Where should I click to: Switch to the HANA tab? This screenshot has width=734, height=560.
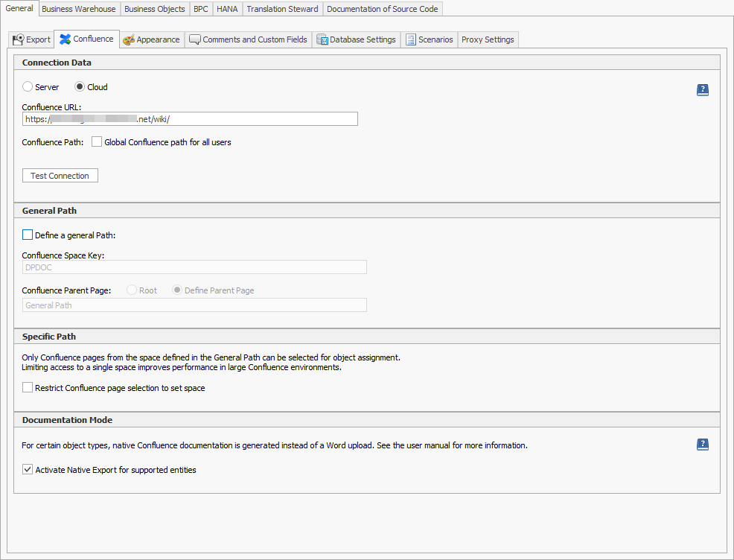pos(227,9)
